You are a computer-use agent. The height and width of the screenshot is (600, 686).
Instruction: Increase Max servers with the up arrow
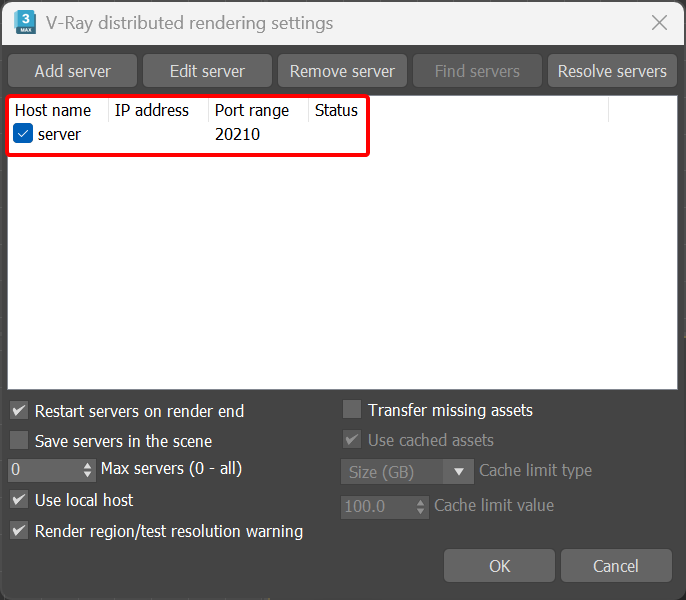click(x=88, y=465)
